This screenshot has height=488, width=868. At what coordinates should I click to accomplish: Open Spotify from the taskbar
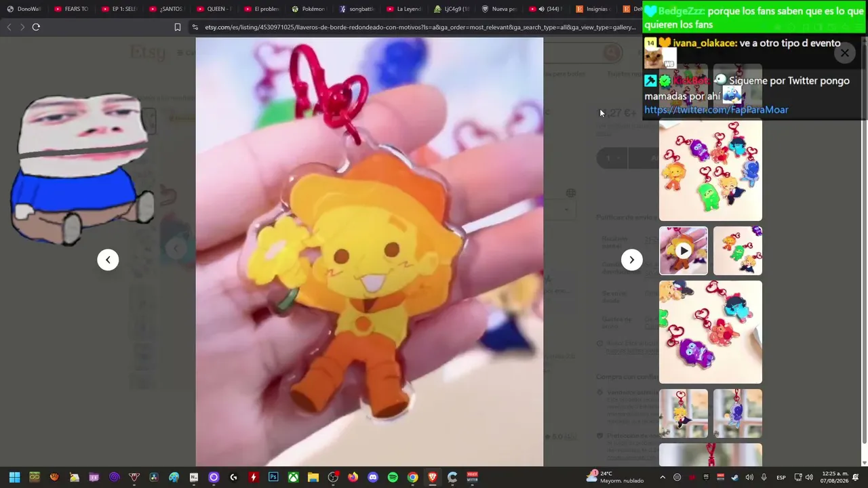[393, 477]
